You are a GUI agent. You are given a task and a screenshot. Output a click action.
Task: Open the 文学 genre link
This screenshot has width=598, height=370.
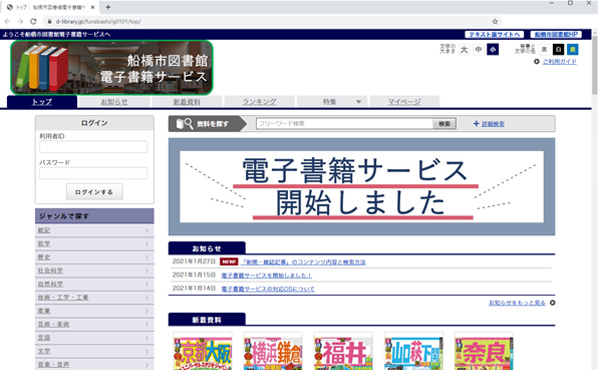[44, 351]
